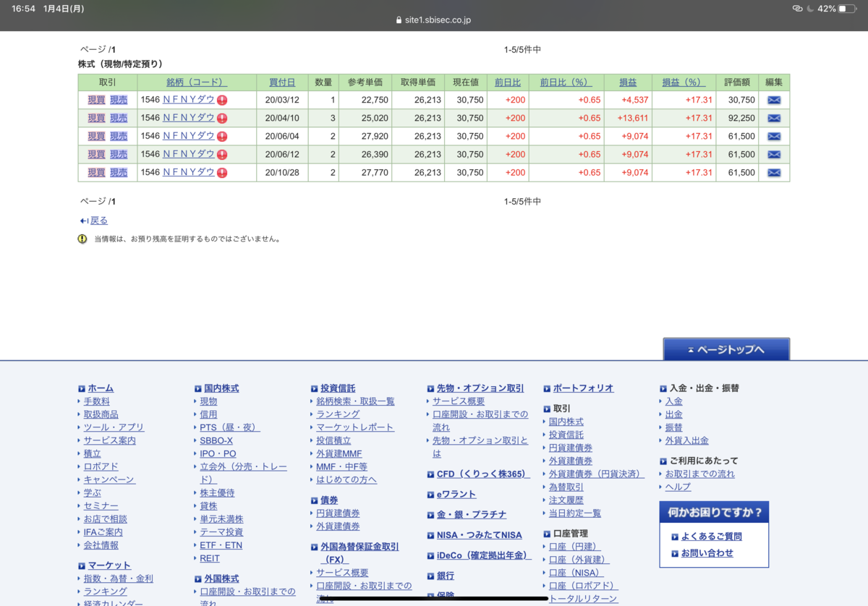Tap red alert icon in 20/06/12 row
Image resolution: width=868 pixels, height=606 pixels.
[222, 155]
